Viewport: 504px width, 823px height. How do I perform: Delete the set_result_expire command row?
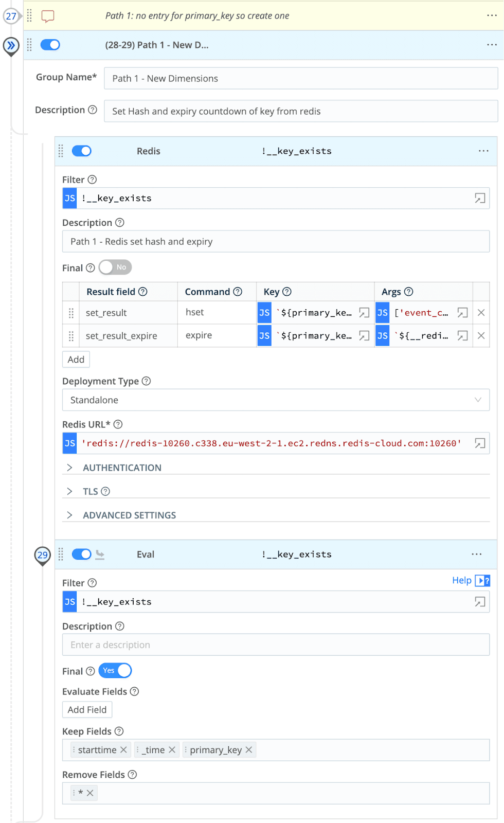[481, 336]
